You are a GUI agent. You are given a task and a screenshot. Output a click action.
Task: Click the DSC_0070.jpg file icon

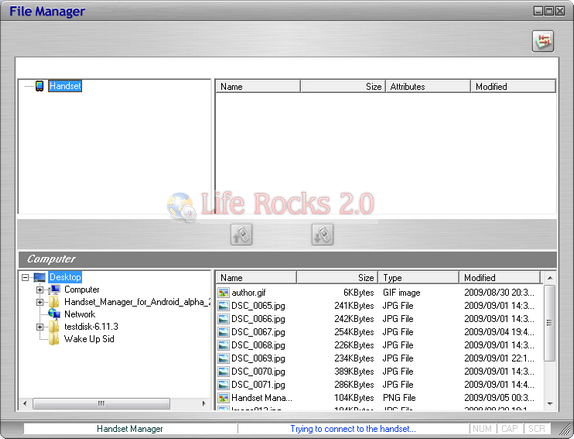[x=223, y=372]
